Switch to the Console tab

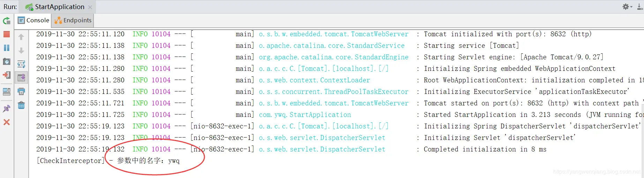[x=33, y=20]
